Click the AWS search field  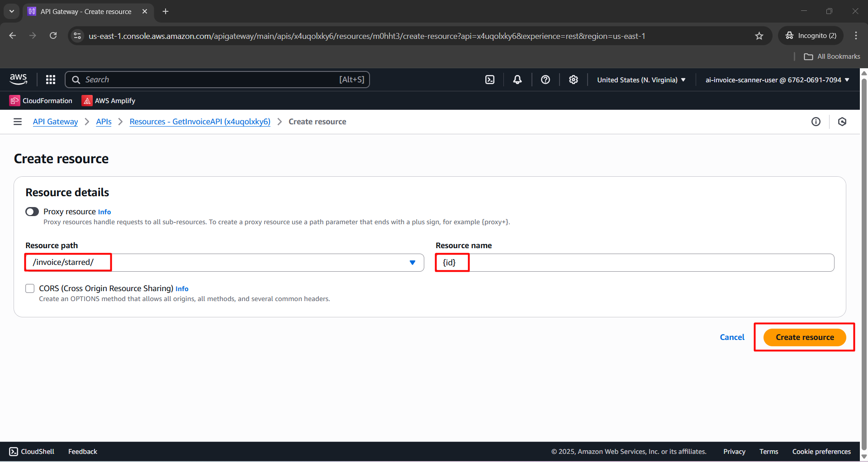pyautogui.click(x=217, y=79)
